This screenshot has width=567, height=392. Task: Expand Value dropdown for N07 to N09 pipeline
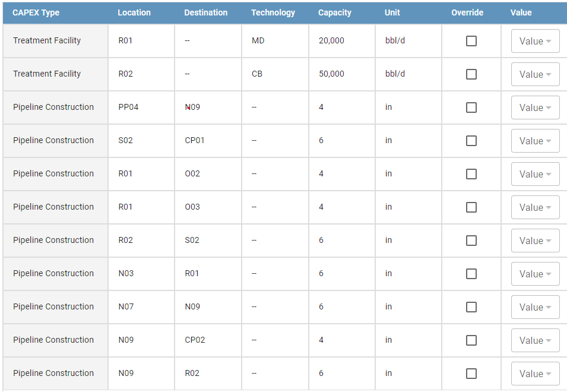535,307
